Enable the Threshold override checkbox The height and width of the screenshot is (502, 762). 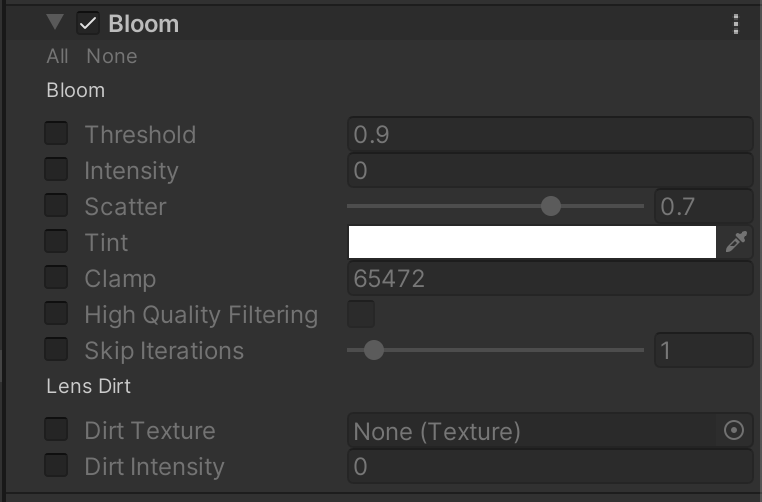(x=57, y=134)
